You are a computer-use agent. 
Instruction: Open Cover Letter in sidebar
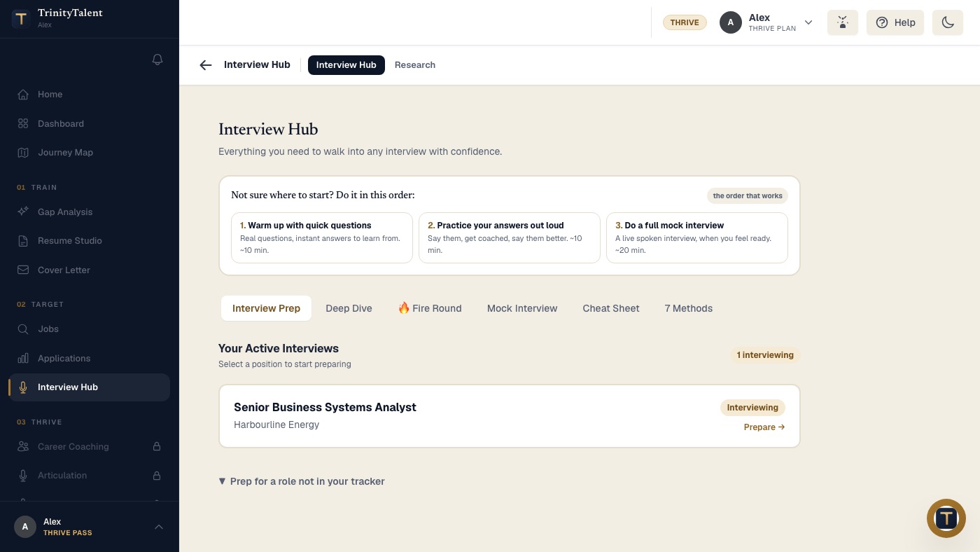point(90,270)
